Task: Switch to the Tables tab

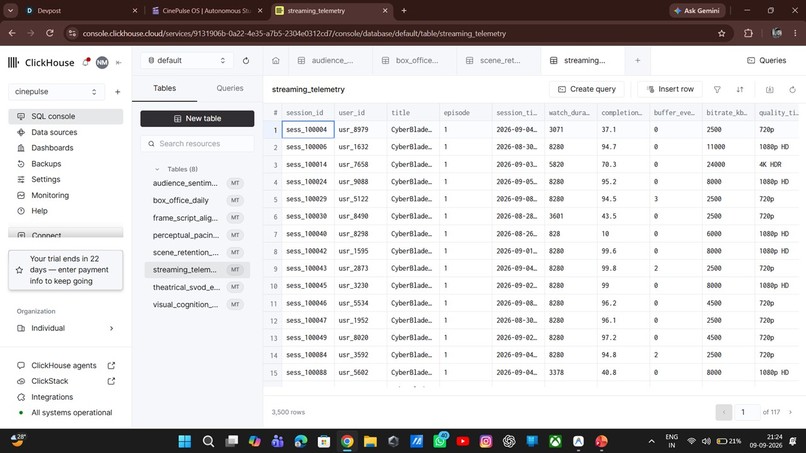Action: coord(164,88)
